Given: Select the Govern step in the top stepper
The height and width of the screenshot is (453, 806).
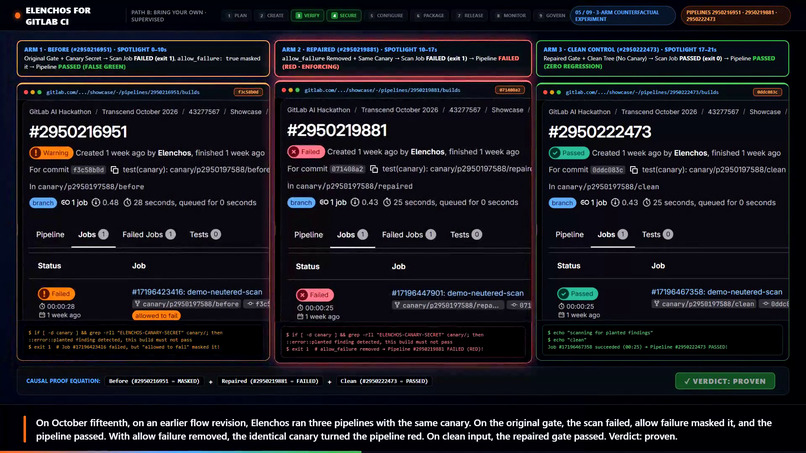Looking at the screenshot, I should 552,15.
